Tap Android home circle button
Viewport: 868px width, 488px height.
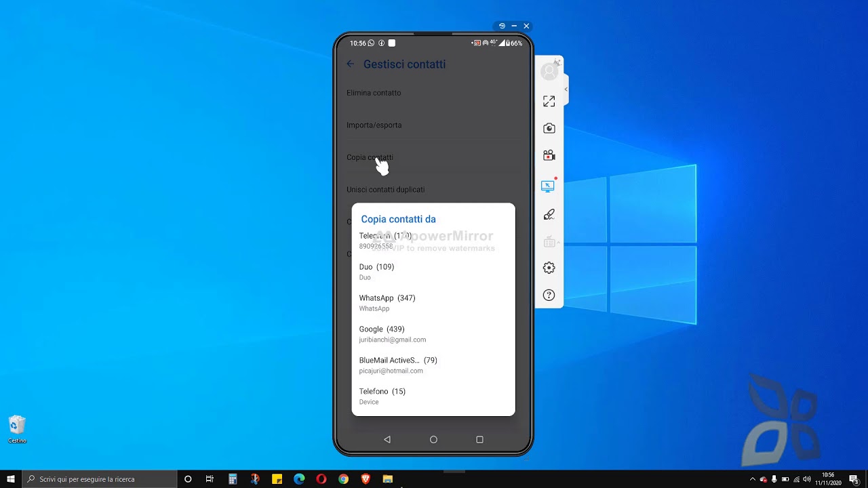433,439
